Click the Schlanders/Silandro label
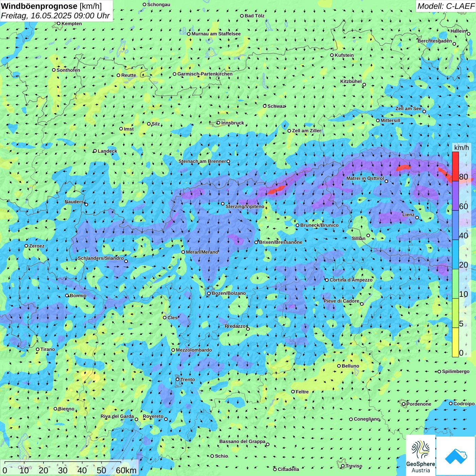Viewport: 476px width, 476px height. point(101,258)
